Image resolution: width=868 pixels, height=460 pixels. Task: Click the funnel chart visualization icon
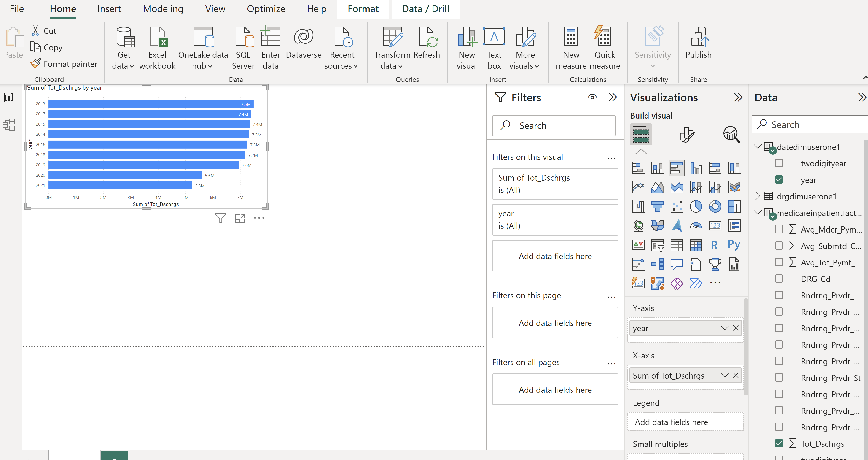[x=657, y=206]
